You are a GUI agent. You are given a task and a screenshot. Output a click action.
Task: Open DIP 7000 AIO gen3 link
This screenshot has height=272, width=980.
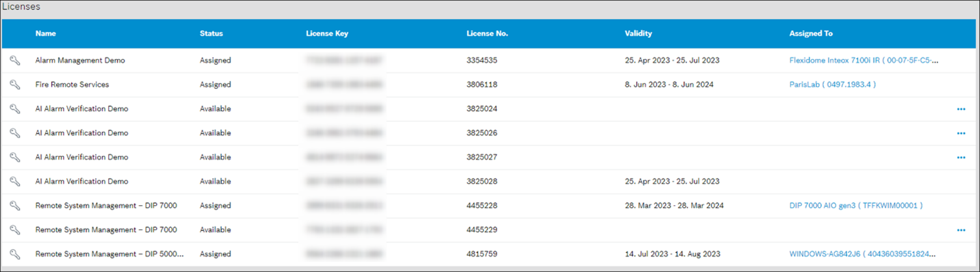tap(855, 206)
